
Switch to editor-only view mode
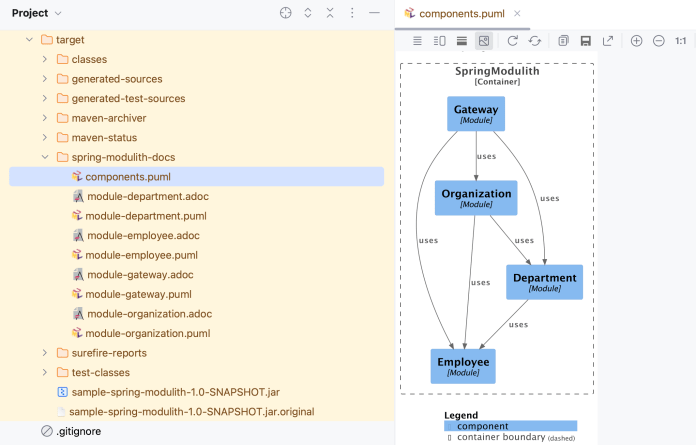click(x=417, y=41)
